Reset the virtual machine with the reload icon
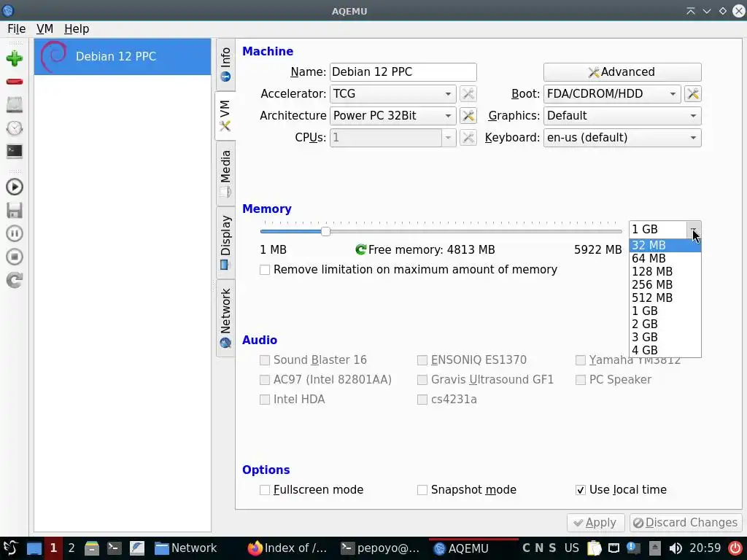Viewport: 747px width, 560px height. tap(15, 280)
